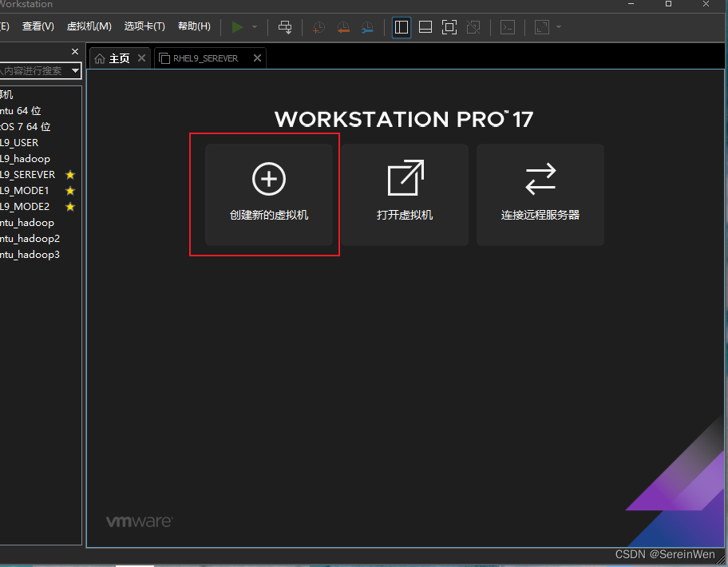The width and height of the screenshot is (728, 567).
Task: Open the console view toolbar icon
Action: pyautogui.click(x=508, y=27)
